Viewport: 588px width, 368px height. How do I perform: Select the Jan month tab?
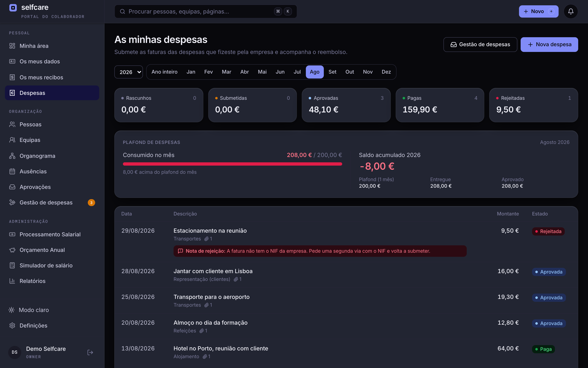click(x=191, y=72)
